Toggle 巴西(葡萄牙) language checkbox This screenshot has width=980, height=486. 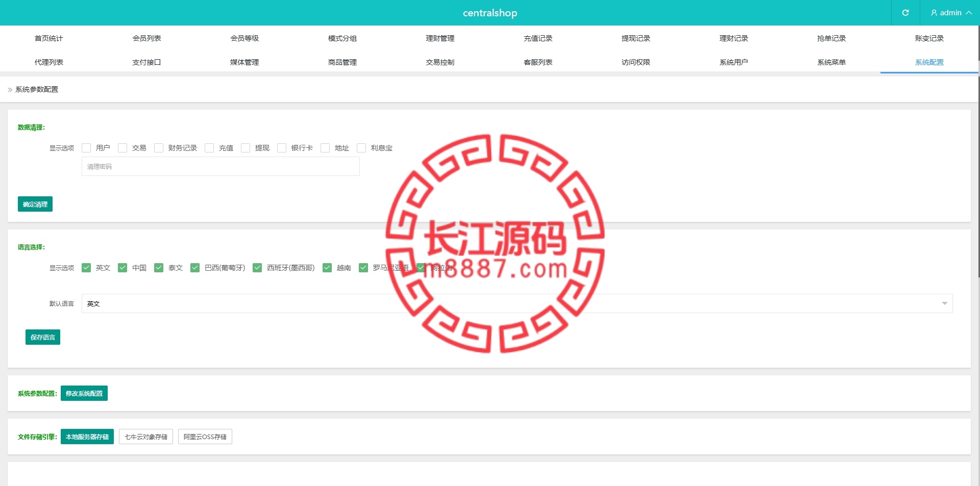(195, 268)
